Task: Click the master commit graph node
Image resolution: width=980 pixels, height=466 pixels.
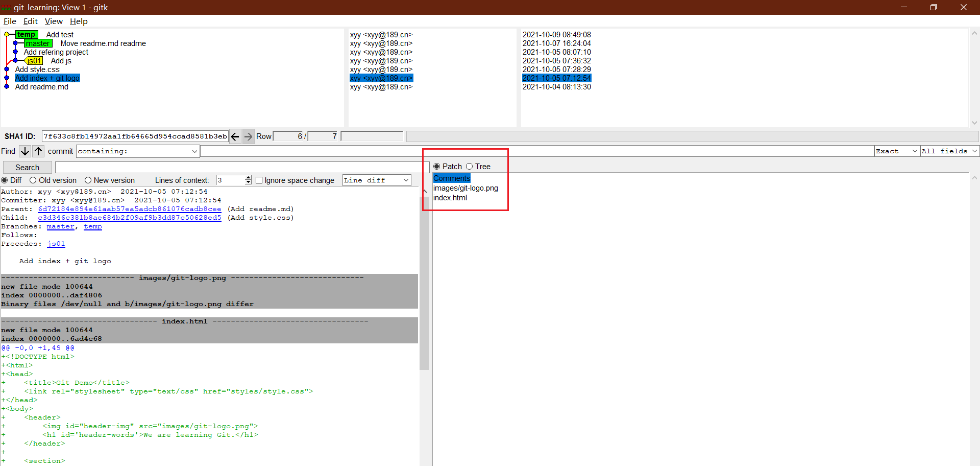Action: coord(15,43)
